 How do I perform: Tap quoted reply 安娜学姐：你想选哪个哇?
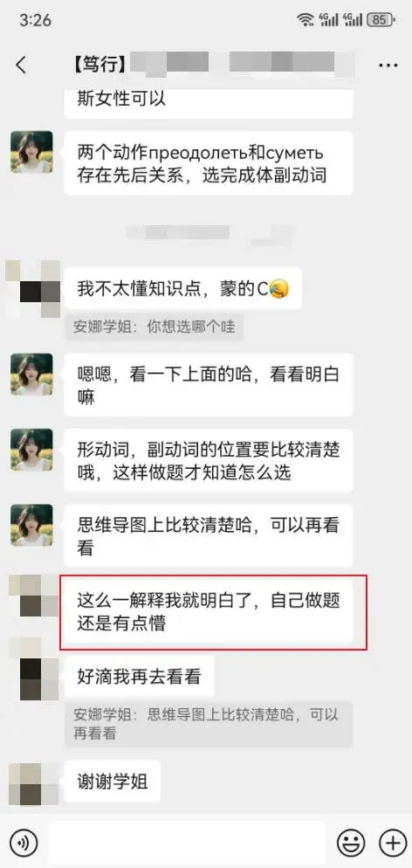[154, 326]
